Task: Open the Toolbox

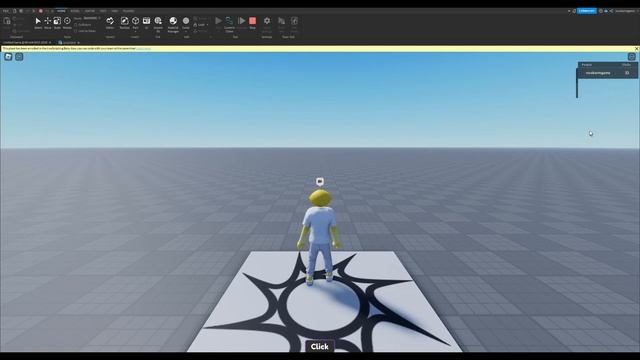Action: (124, 22)
